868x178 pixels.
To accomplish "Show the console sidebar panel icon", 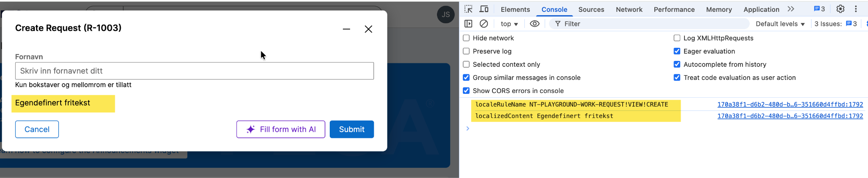I will tap(468, 24).
